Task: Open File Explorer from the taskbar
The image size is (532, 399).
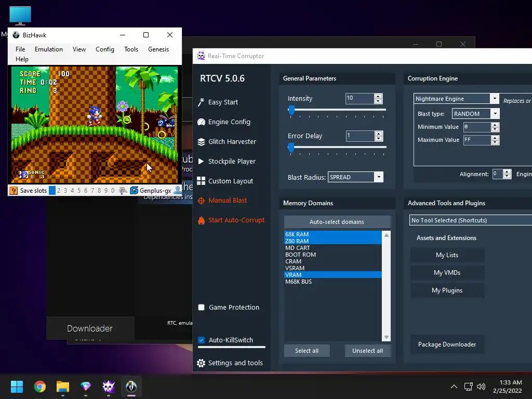Action: tap(63, 387)
